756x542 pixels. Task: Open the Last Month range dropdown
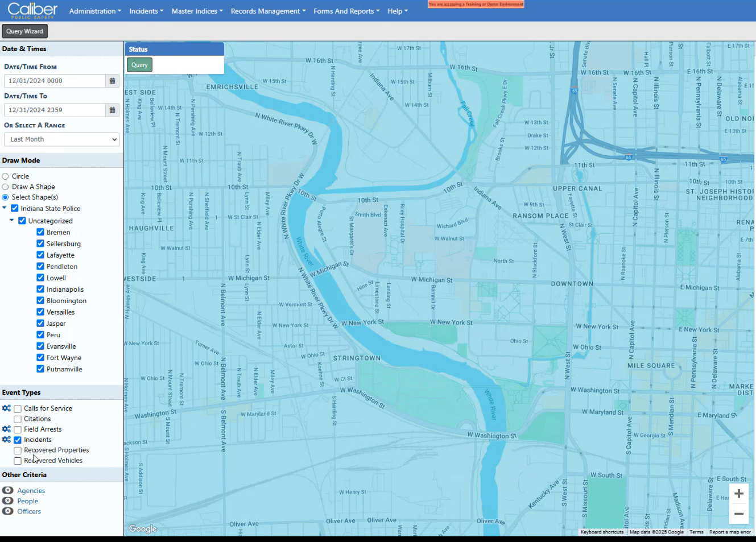click(61, 139)
